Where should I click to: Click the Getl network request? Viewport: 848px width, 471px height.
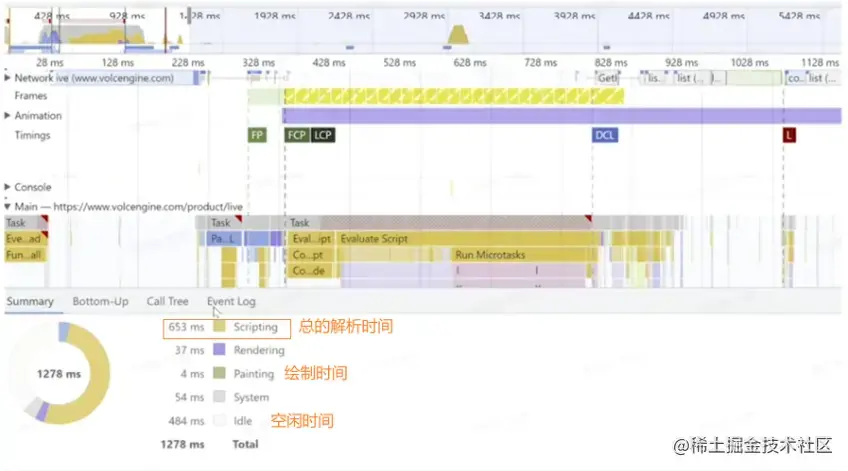click(x=607, y=78)
